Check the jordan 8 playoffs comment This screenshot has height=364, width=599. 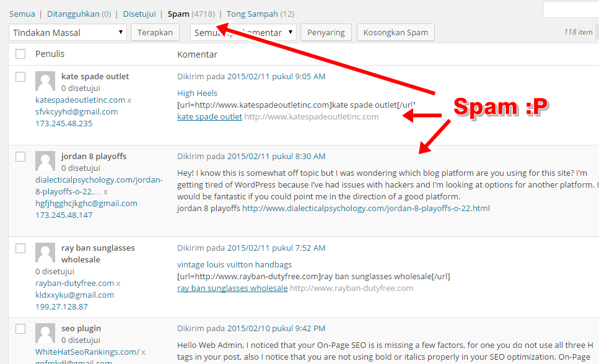pyautogui.click(x=20, y=157)
